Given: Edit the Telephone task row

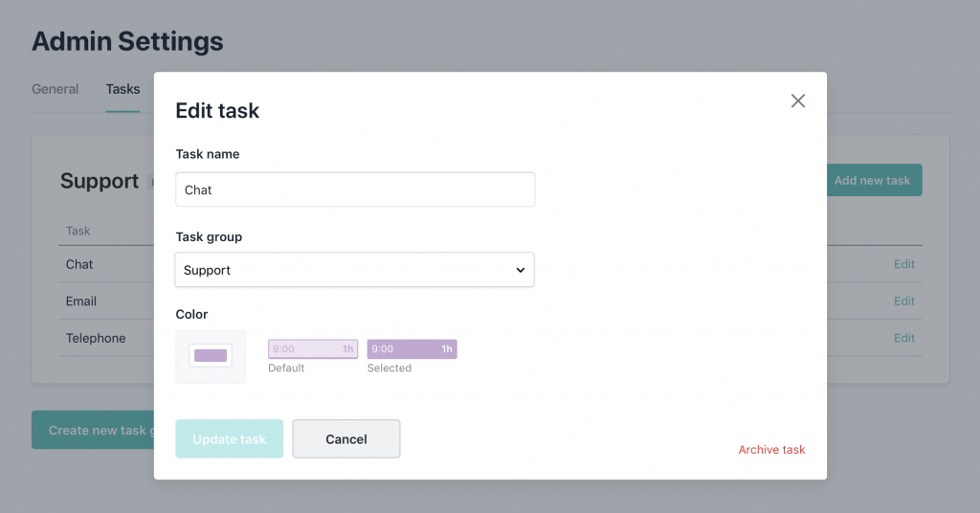Looking at the screenshot, I should click(904, 338).
